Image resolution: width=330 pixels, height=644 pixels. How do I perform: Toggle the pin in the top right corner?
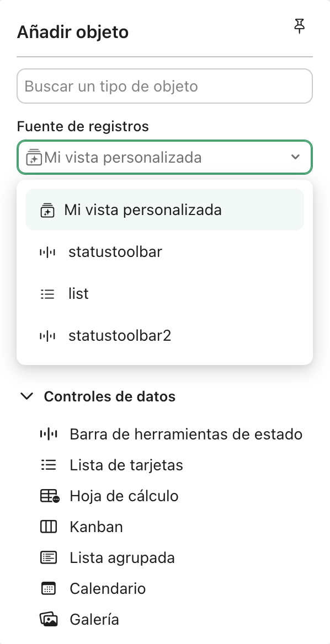coord(299,26)
